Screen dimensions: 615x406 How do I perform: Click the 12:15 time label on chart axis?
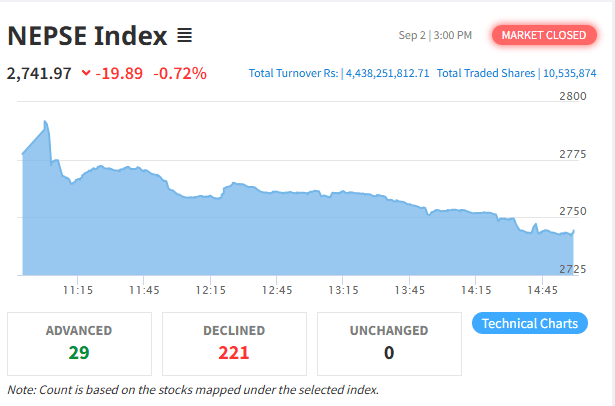pos(210,289)
